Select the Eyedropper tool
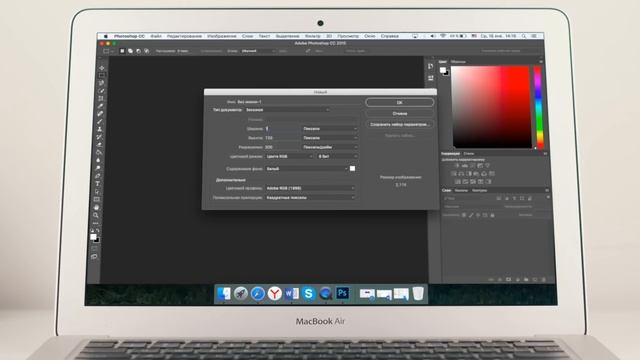Viewport: 640px width, 360px height. [100, 106]
